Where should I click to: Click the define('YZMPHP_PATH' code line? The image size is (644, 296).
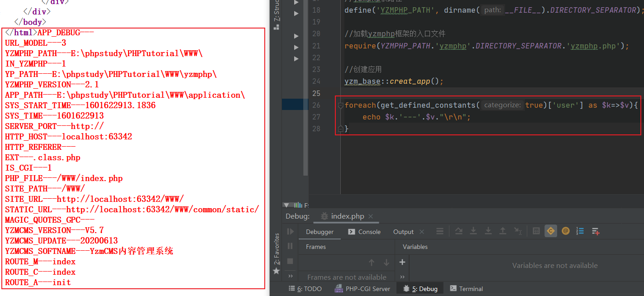(494, 10)
